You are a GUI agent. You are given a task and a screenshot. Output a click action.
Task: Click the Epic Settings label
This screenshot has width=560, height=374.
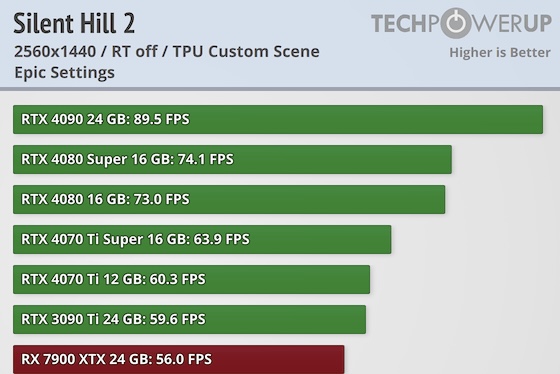[65, 73]
